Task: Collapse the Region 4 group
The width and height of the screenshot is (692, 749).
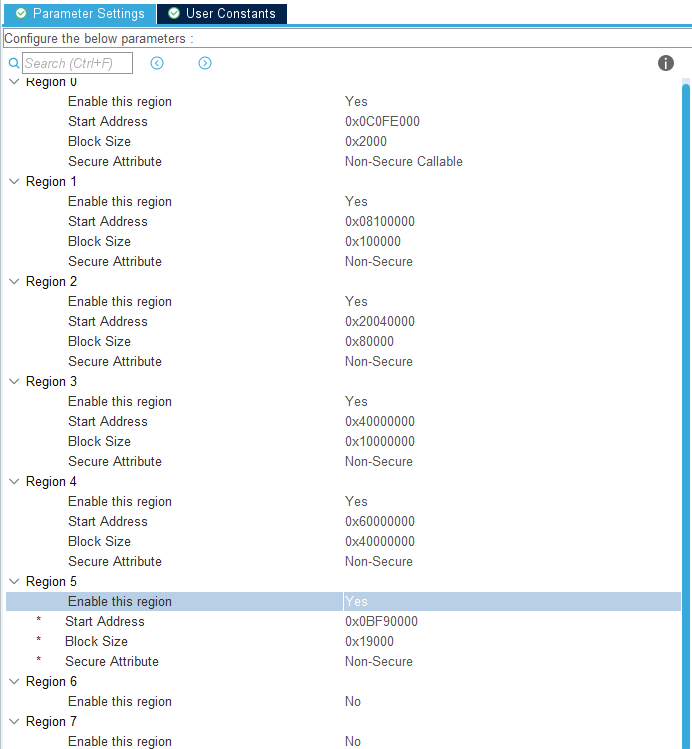Action: pos(14,481)
